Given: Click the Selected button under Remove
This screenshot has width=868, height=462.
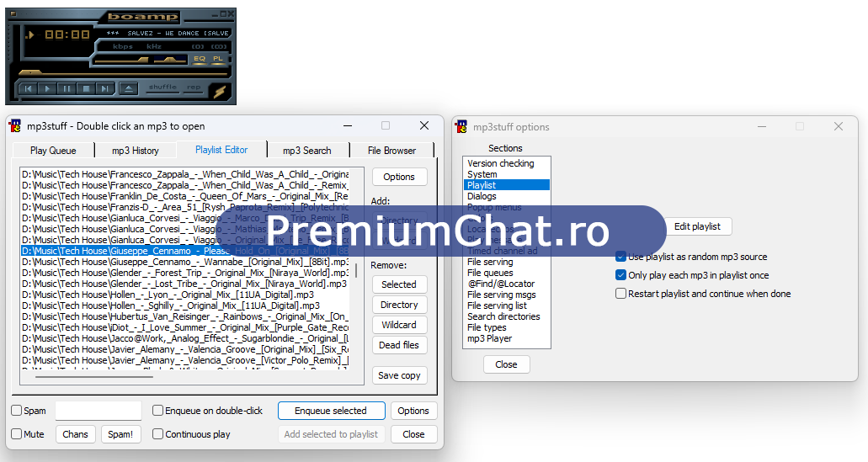Looking at the screenshot, I should [399, 284].
